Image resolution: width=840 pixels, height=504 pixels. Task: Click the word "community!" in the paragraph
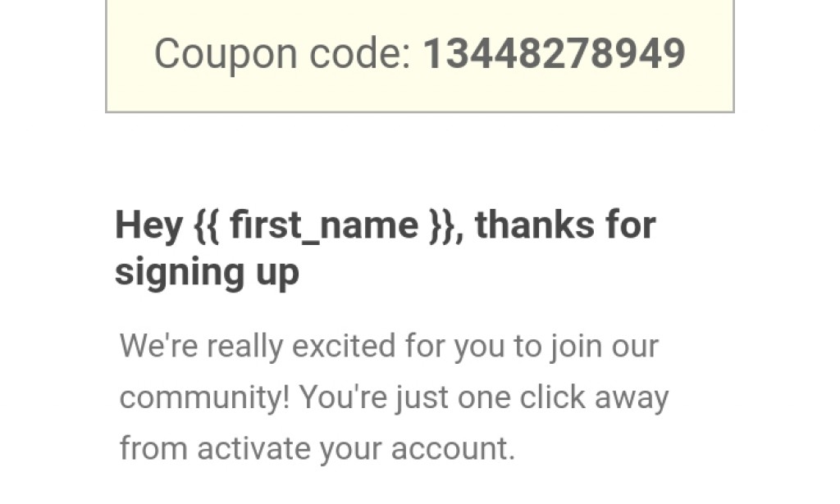click(x=204, y=398)
